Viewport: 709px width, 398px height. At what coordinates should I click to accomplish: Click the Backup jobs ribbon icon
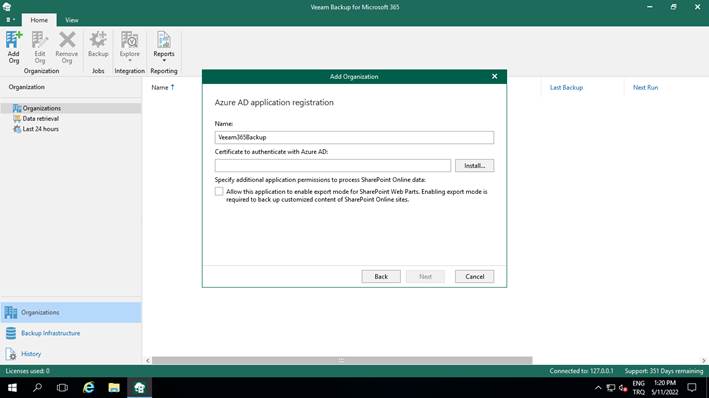tap(98, 44)
